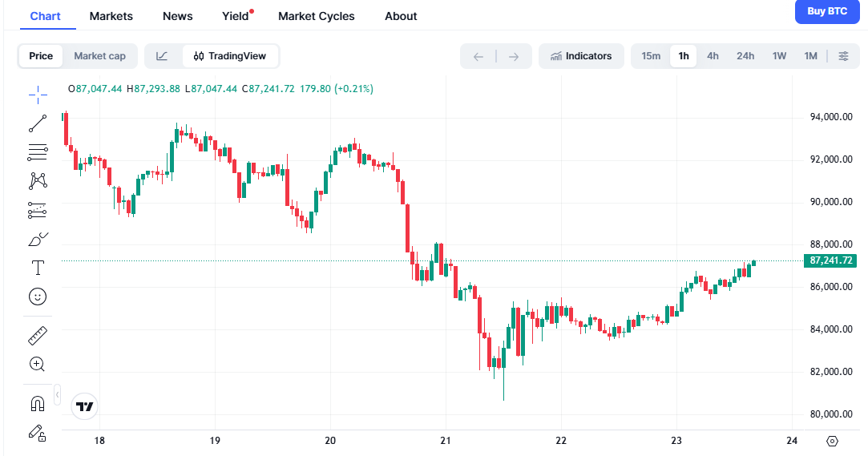Toggle the magnet snap mode
The height and width of the screenshot is (456, 868).
click(x=37, y=403)
